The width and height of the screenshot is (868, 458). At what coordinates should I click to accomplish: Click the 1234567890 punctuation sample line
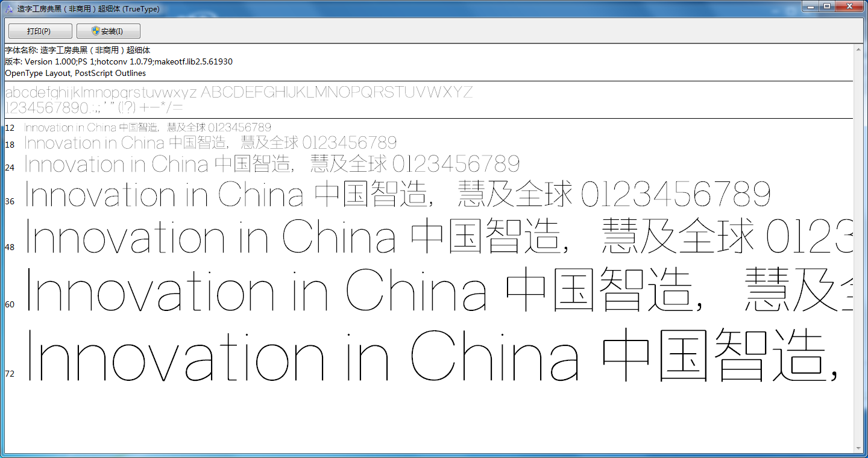tap(94, 108)
